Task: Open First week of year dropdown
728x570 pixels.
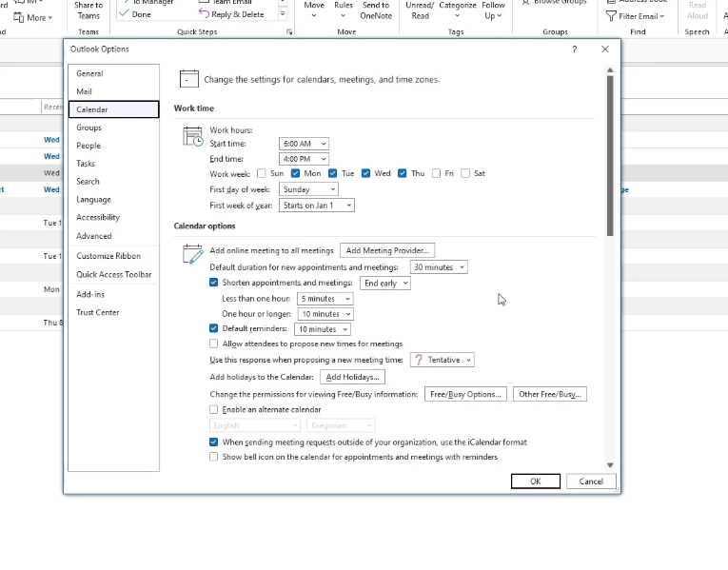Action: click(x=317, y=206)
